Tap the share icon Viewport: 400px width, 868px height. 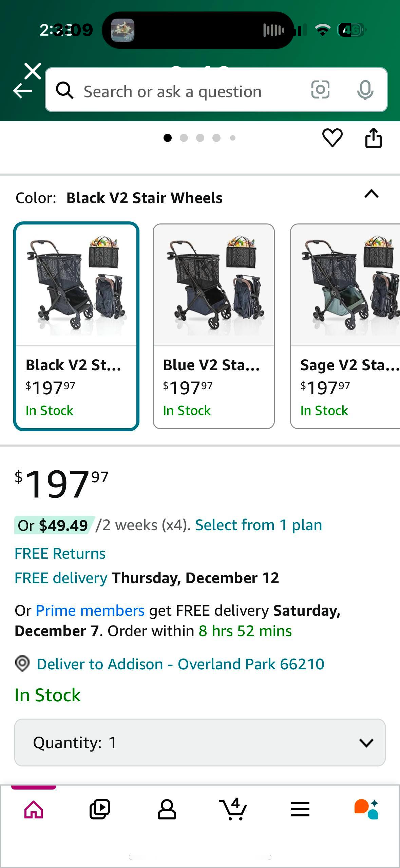pos(373,138)
